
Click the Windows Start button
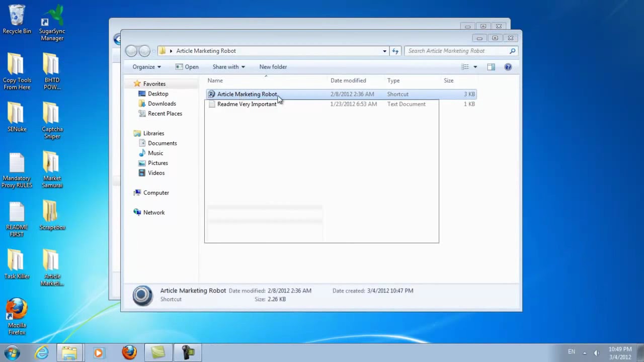[13, 352]
